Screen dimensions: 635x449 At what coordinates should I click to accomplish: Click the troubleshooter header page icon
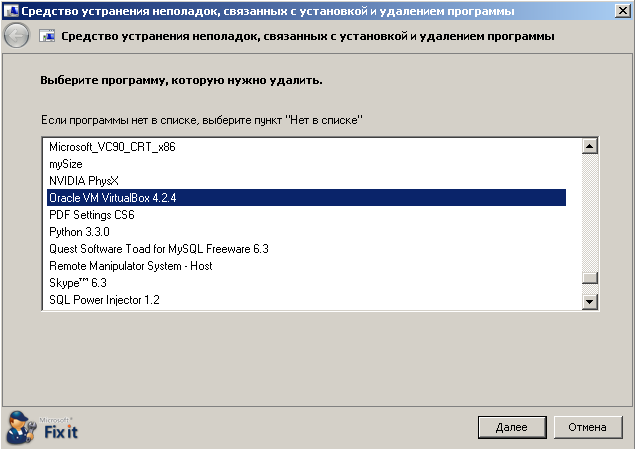point(46,36)
